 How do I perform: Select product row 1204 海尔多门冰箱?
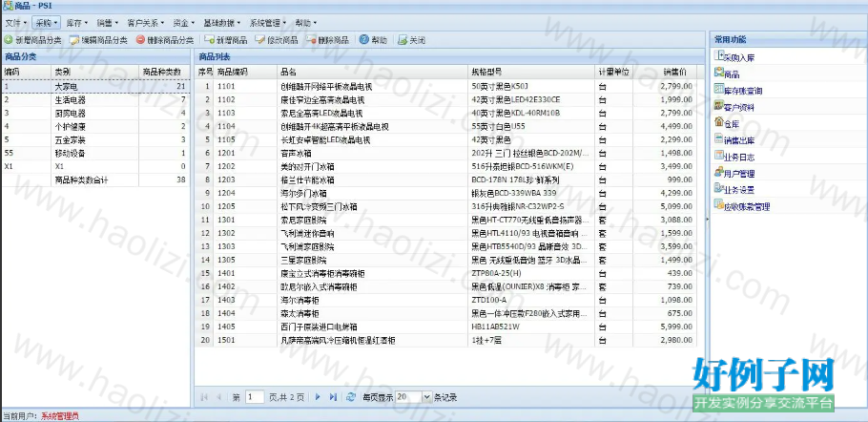pyautogui.click(x=445, y=193)
